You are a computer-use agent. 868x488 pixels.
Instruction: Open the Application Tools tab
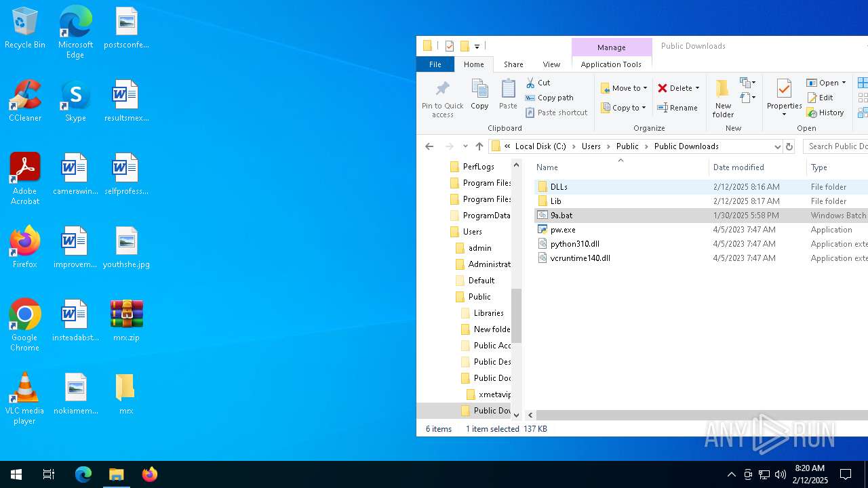(x=611, y=64)
